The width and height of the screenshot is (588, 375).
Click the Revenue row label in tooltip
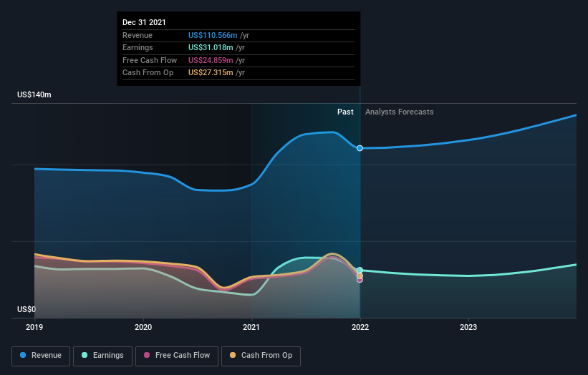138,35
